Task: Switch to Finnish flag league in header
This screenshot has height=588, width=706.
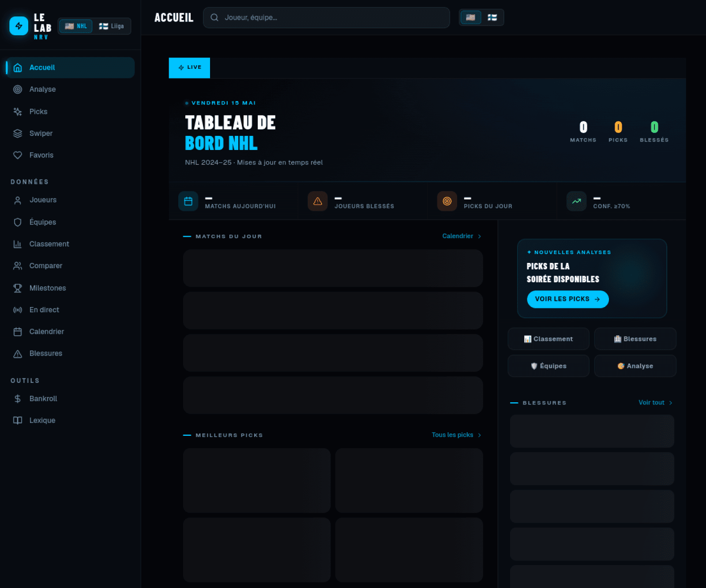Action: [x=492, y=18]
